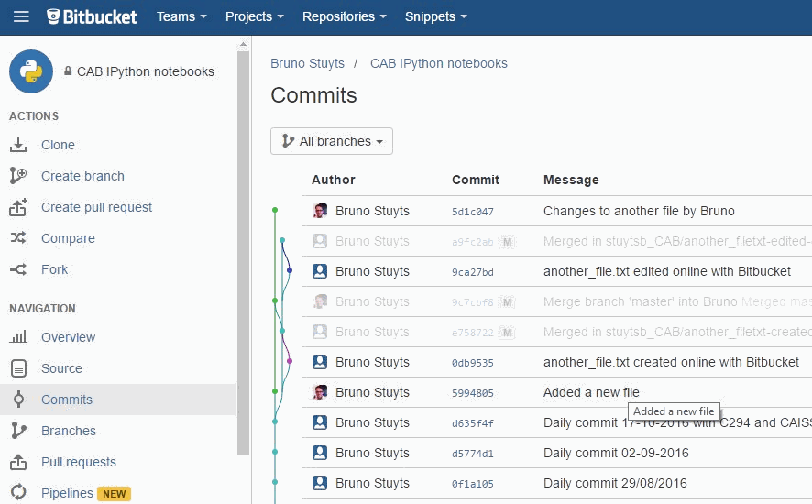The image size is (812, 504).
Task: Open the Snippets menu
Action: (x=435, y=16)
